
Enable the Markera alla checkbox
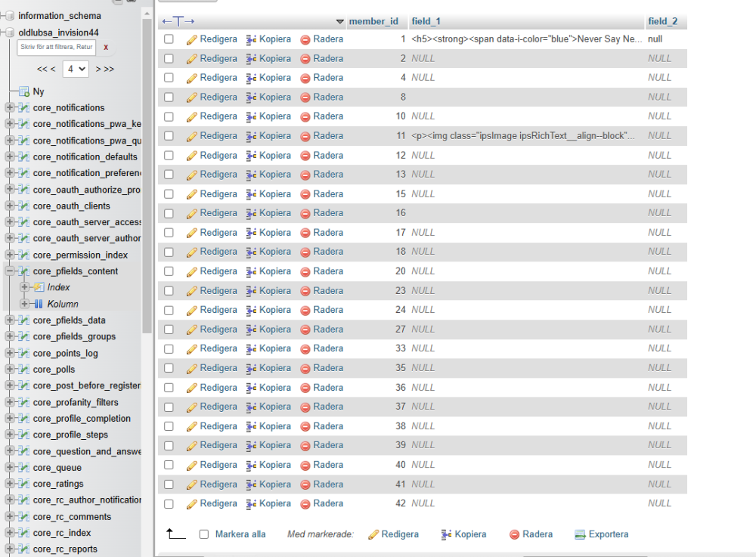pyautogui.click(x=204, y=534)
